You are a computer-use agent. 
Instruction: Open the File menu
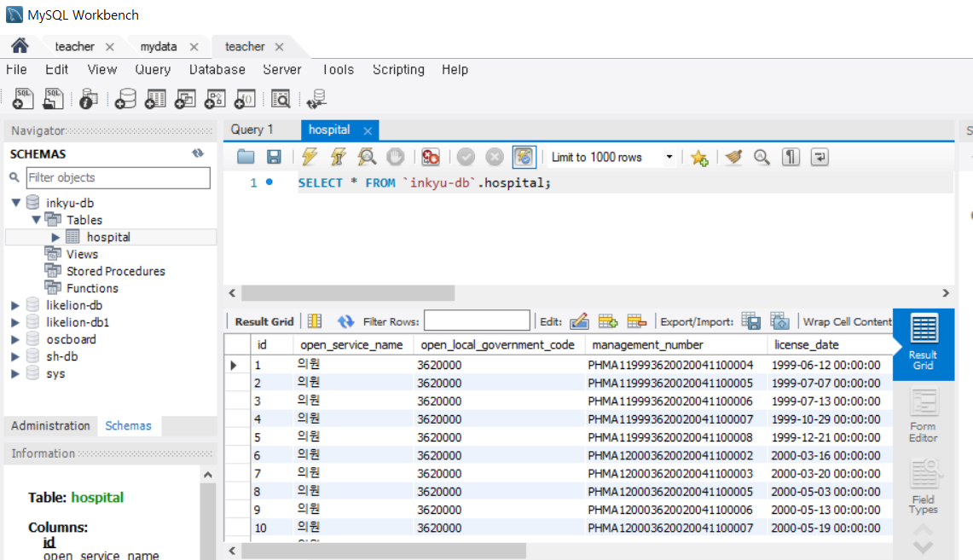pyautogui.click(x=17, y=69)
